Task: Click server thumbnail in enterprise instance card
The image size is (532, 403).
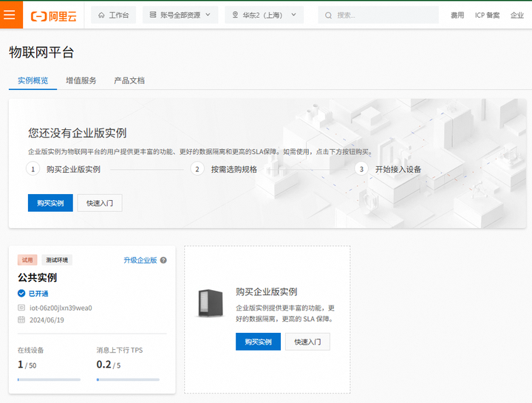Action: [211, 303]
